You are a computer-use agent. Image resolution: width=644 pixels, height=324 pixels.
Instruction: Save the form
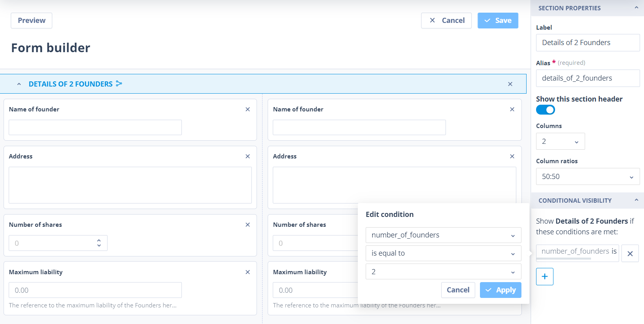coord(498,21)
